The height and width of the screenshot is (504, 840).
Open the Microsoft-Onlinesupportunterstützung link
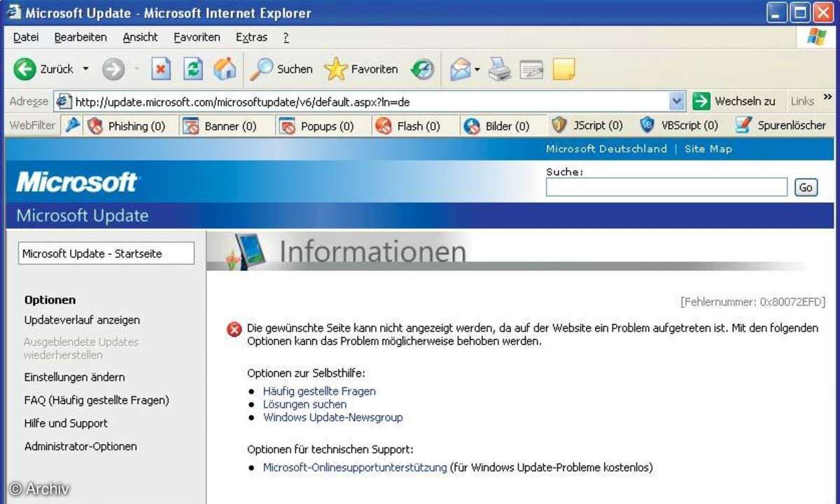354,468
